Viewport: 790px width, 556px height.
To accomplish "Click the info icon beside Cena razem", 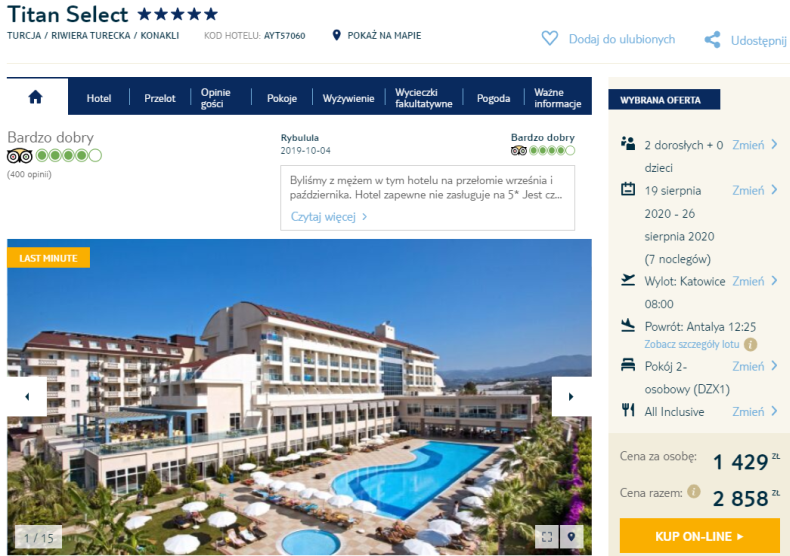I will coord(694,491).
